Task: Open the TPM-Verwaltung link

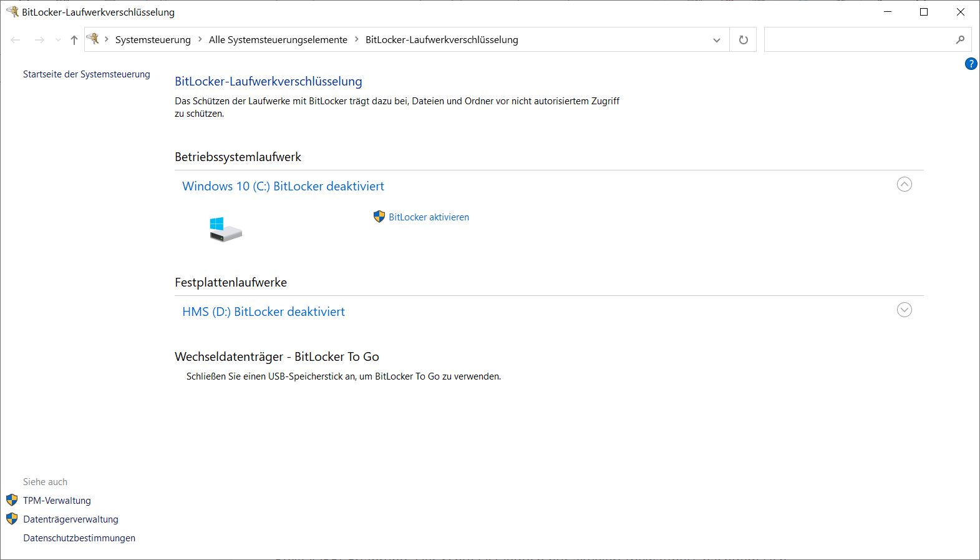Action: 57,501
